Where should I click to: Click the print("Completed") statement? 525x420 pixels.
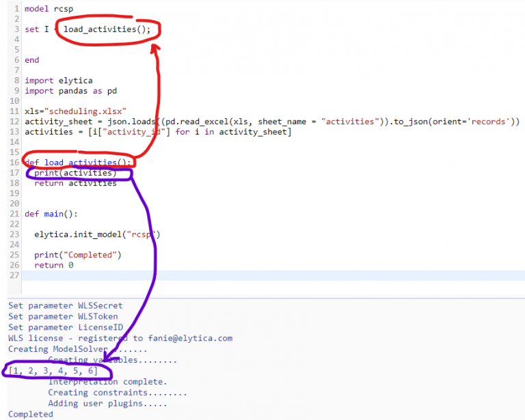(77, 255)
